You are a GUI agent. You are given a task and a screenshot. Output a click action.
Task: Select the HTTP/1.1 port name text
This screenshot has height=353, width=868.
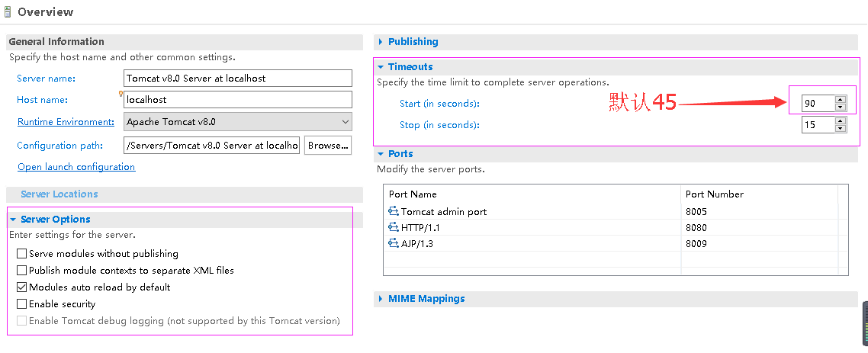pos(420,227)
